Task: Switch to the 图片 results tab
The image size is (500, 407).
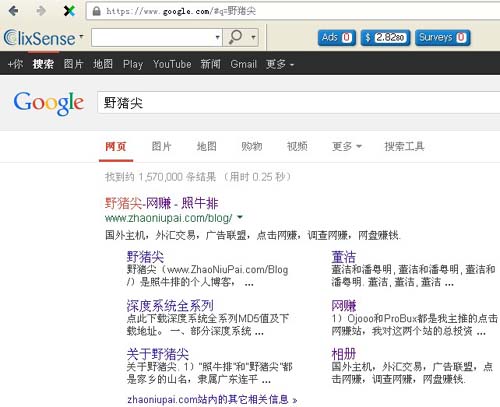Action: pos(161,146)
